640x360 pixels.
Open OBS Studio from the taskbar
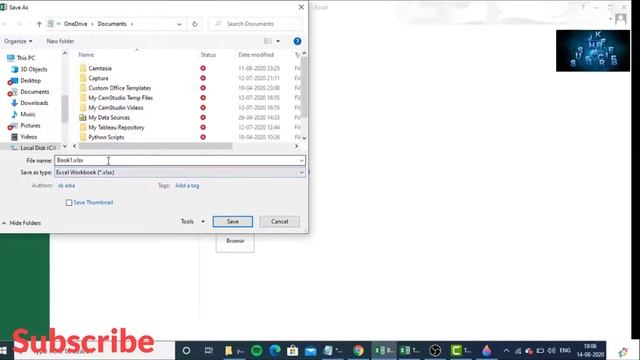pos(435,351)
